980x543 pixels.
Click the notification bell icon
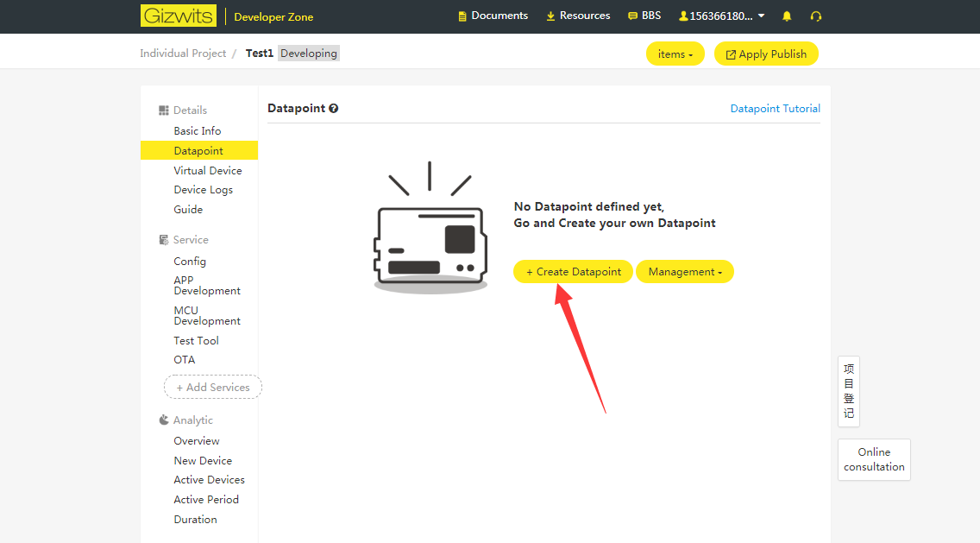coord(787,16)
